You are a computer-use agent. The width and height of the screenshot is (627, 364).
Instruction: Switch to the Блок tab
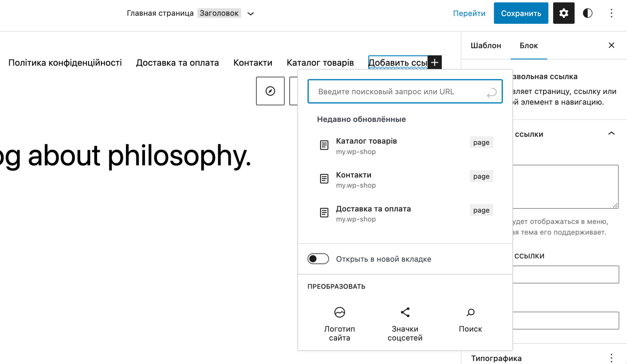[528, 46]
